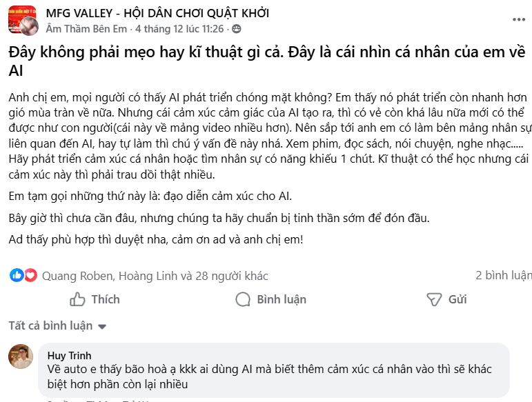
Task: Click the poster's small round avatar overlay
Action: [x=29, y=27]
